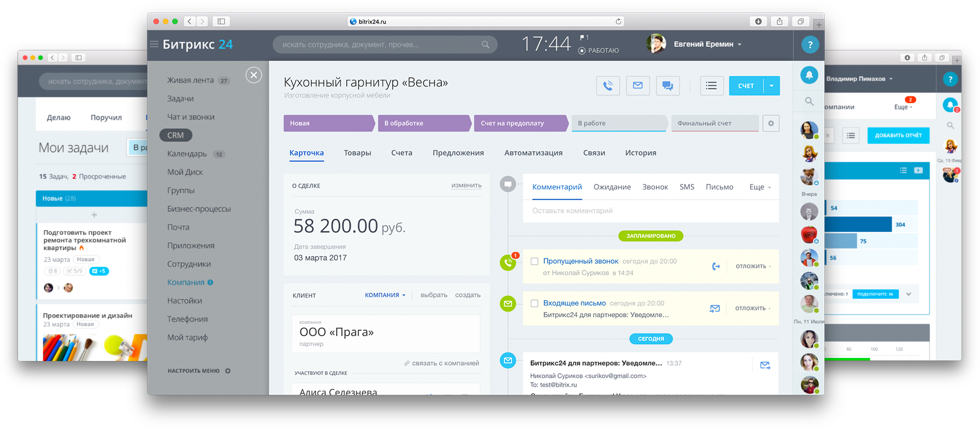980x430 pixels.
Task: Click the создать link in the КЛИЕНТ block
Action: [x=468, y=295]
